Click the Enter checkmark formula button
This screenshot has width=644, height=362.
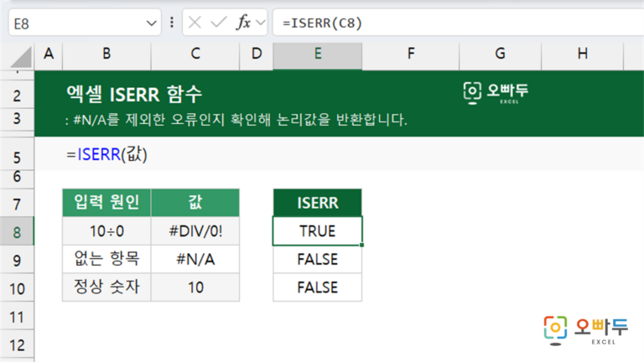click(219, 23)
